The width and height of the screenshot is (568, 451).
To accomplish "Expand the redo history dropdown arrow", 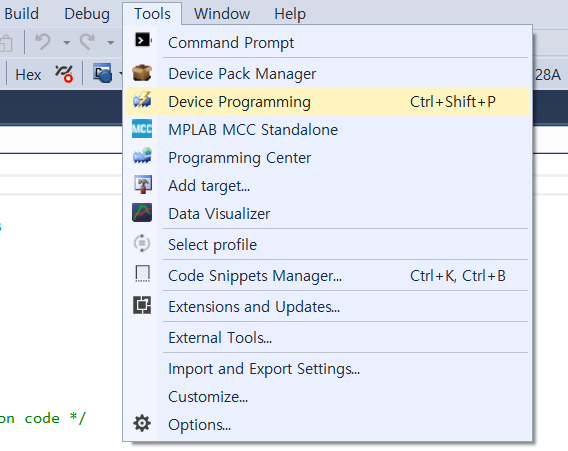I will [x=110, y=43].
